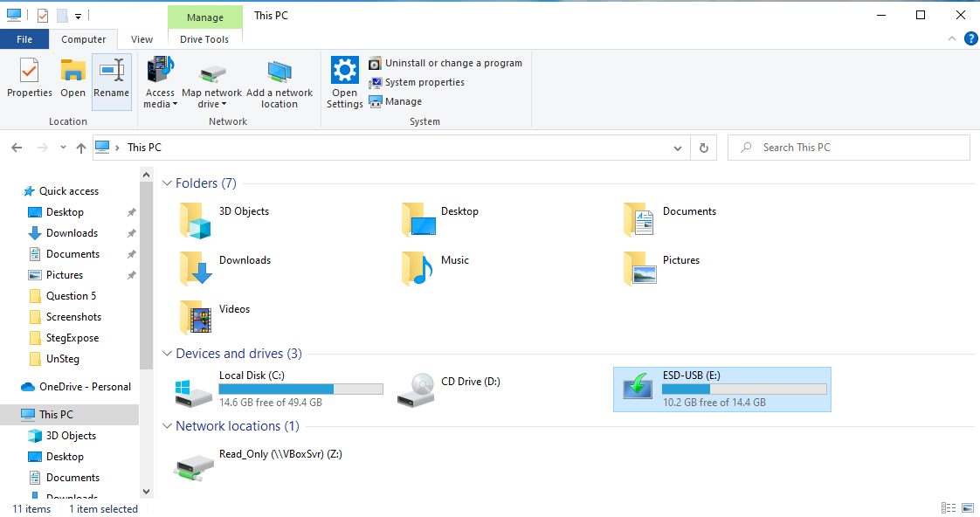Switch to Details view in status bar
This screenshot has width=980, height=517.
point(949,507)
